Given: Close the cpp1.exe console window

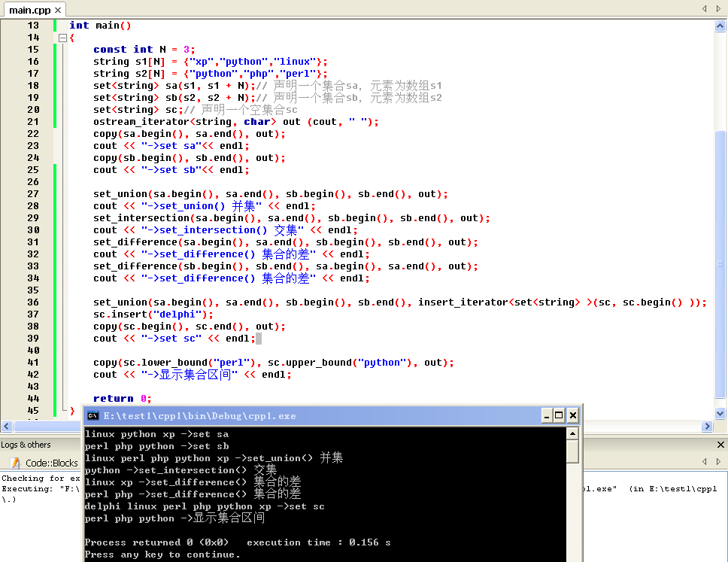Looking at the screenshot, I should click(x=573, y=416).
